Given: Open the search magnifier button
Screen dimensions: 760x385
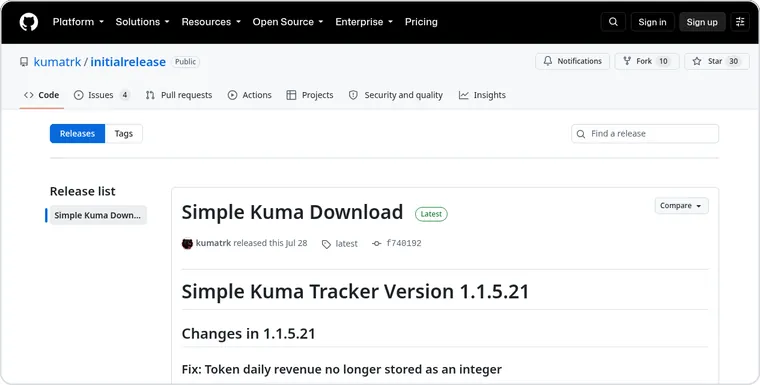Looking at the screenshot, I should [613, 22].
